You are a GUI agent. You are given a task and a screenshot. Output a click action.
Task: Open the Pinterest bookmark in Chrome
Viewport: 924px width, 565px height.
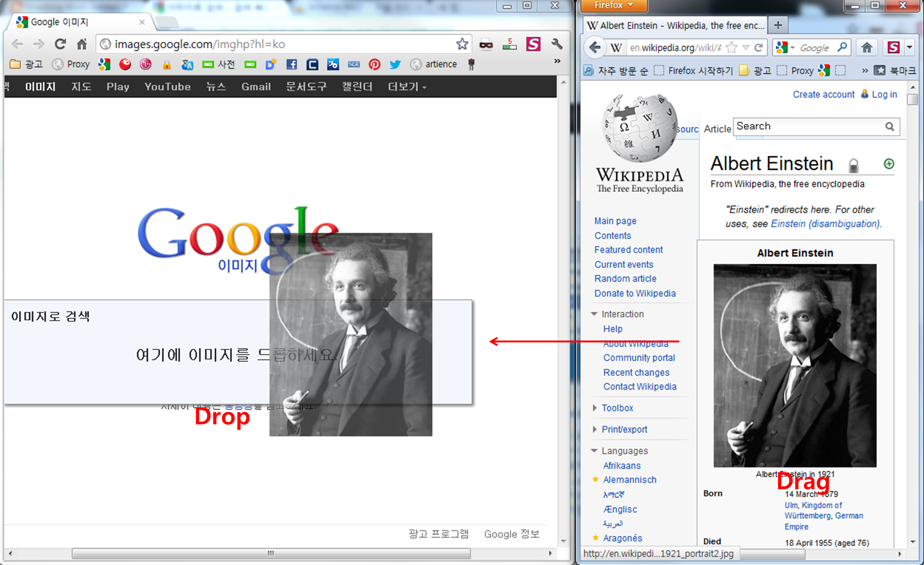coord(374,64)
